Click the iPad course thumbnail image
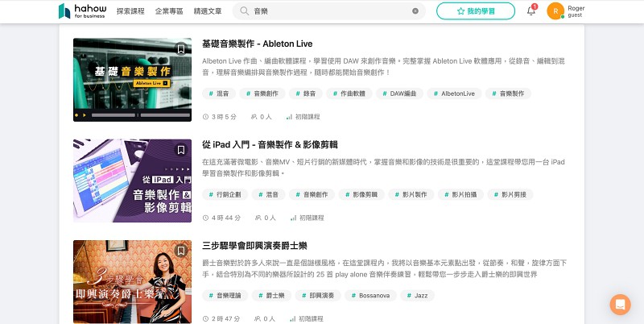This screenshot has width=644, height=324. click(132, 181)
